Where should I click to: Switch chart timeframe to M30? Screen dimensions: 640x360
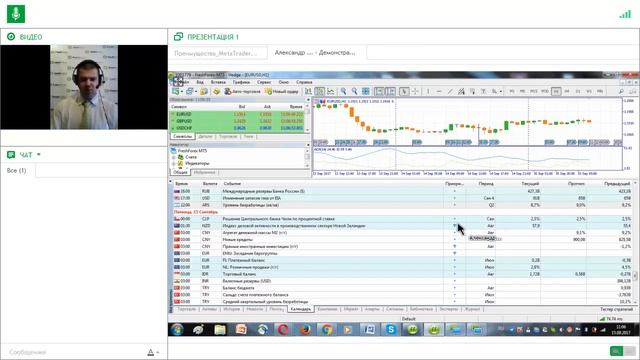click(x=544, y=91)
